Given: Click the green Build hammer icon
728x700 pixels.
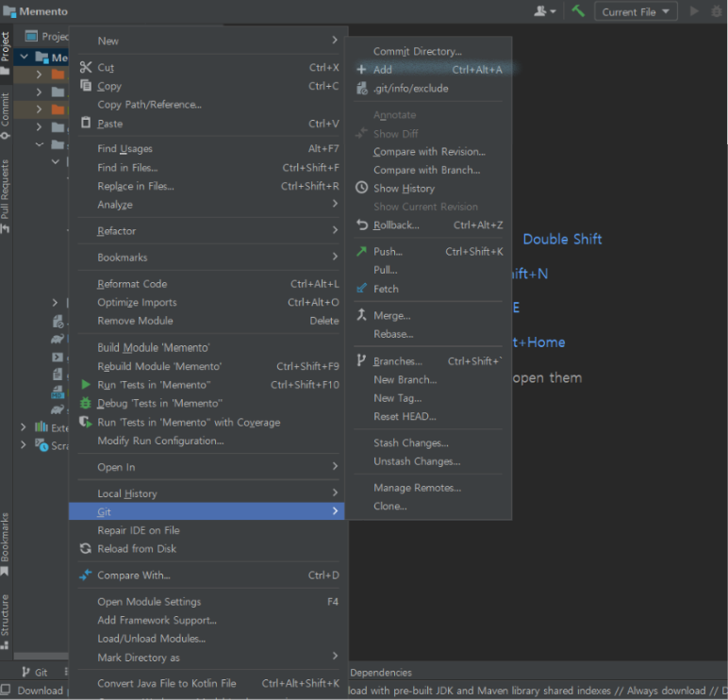Looking at the screenshot, I should pos(578,11).
